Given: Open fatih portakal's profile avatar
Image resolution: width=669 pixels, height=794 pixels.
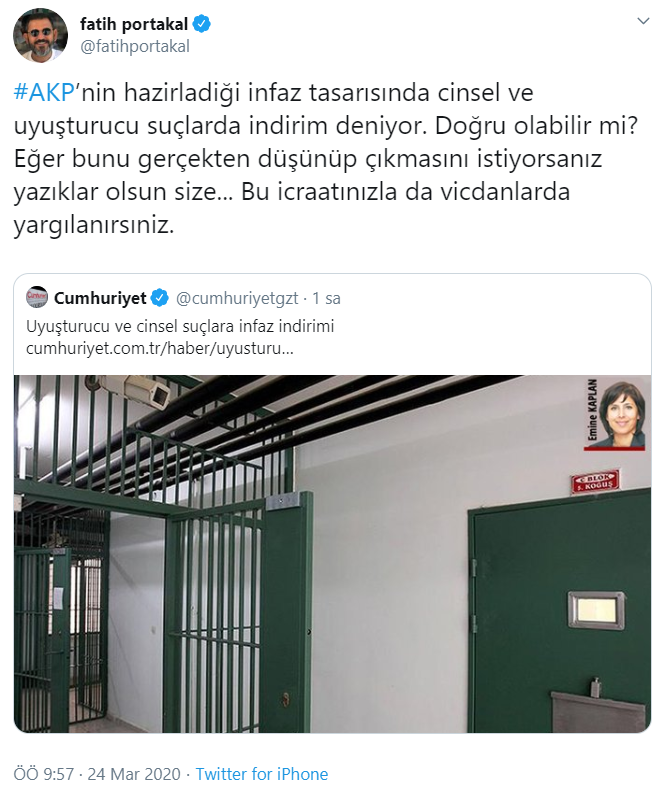Looking at the screenshot, I should [x=40, y=35].
